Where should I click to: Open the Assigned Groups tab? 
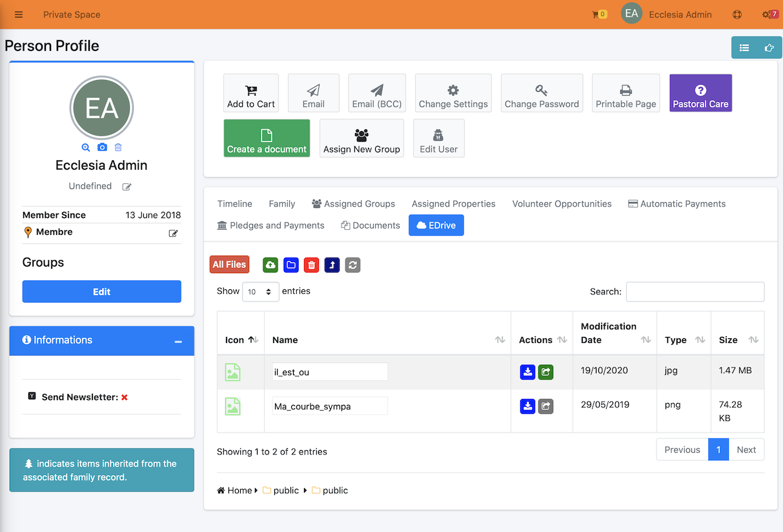point(353,203)
